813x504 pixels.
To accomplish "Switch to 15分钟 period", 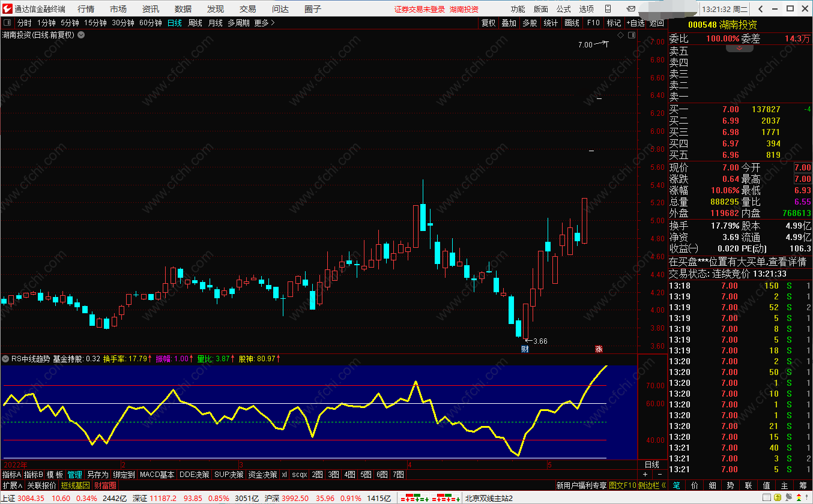I will (x=95, y=23).
